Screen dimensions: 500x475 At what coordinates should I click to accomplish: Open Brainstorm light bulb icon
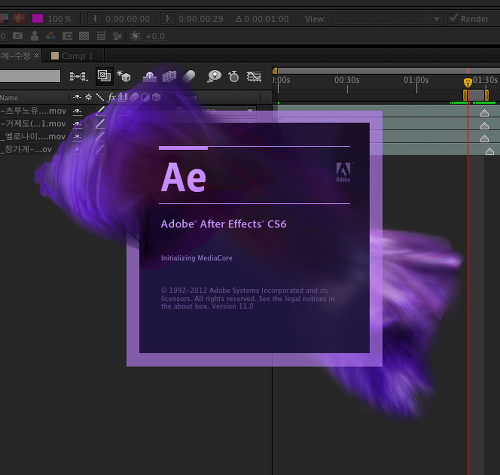[214, 76]
